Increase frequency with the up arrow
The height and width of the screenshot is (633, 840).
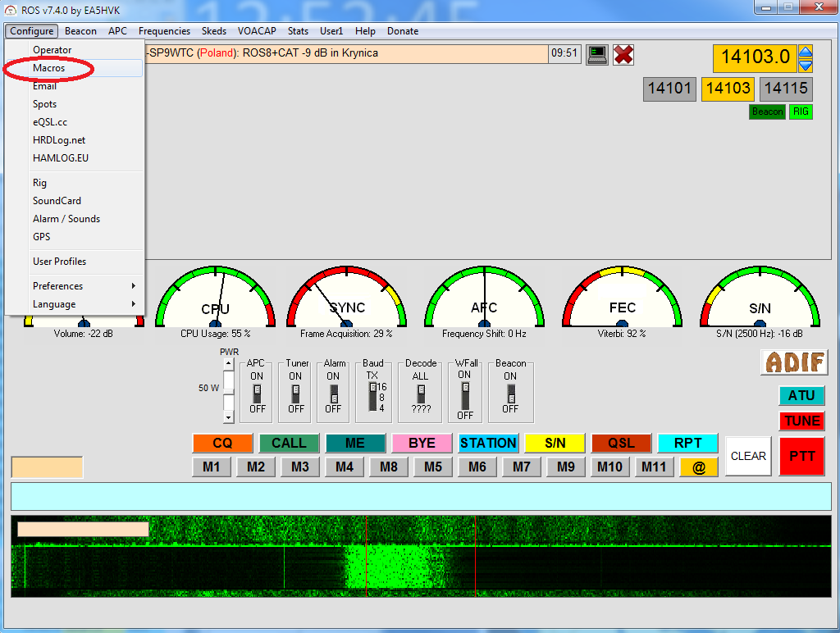pos(806,52)
